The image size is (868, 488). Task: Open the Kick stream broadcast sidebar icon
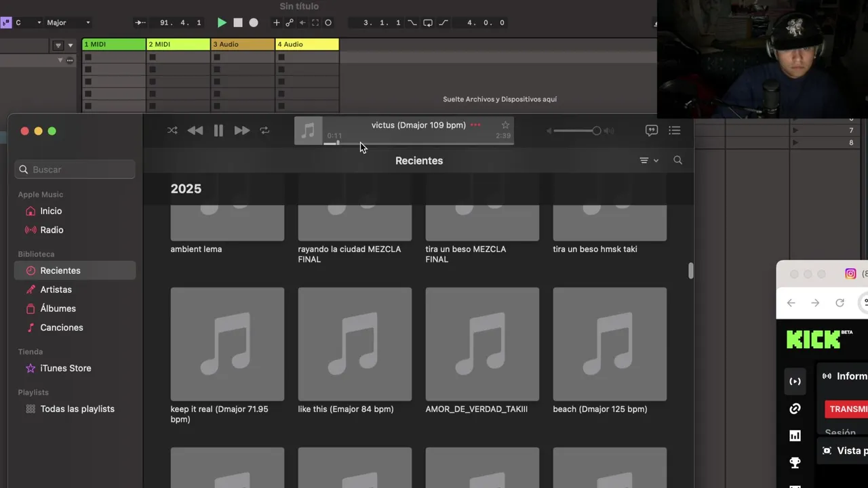[795, 381]
